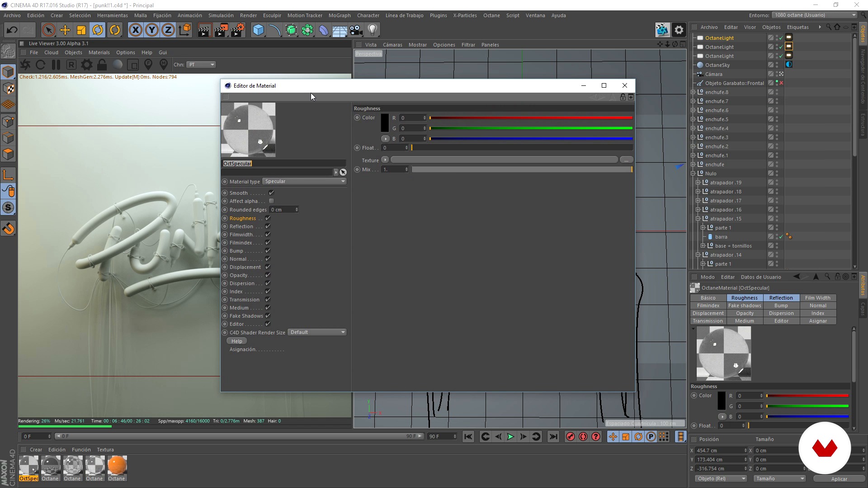The width and height of the screenshot is (868, 488).
Task: Open Roughness channel in Material Editor list
Action: 243,218
